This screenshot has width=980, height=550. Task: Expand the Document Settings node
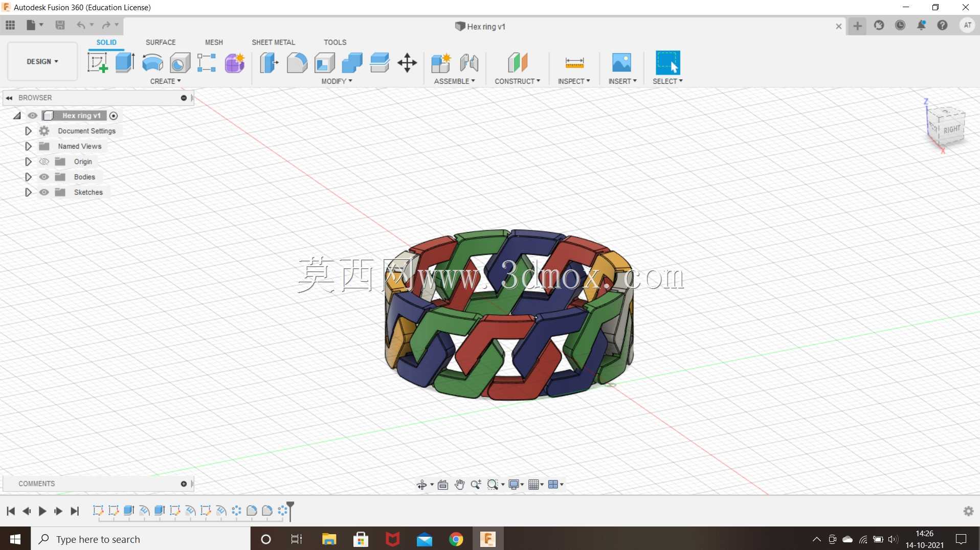coord(28,131)
